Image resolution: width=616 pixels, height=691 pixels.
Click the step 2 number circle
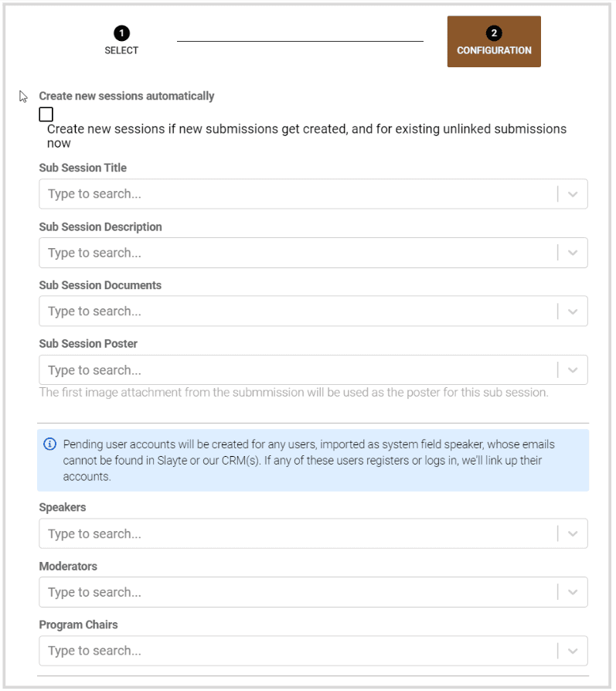(x=494, y=33)
